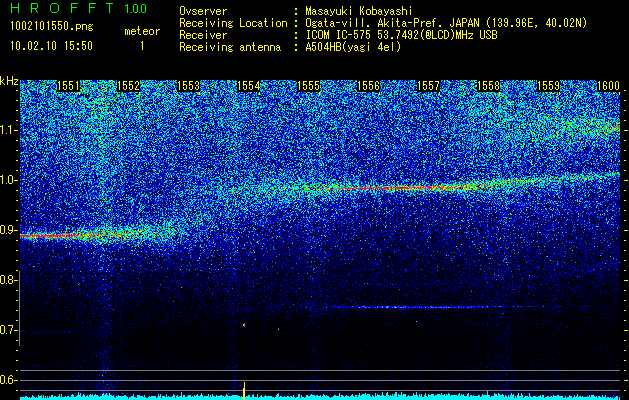
Task: Click the 1554 time marker
Action: pyautogui.click(x=249, y=86)
